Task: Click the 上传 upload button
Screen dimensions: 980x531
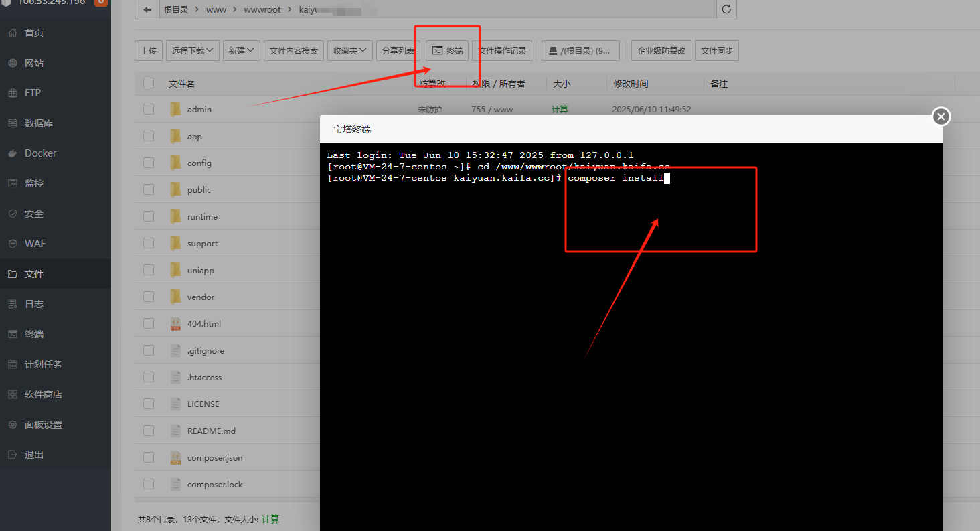Action: click(x=149, y=50)
